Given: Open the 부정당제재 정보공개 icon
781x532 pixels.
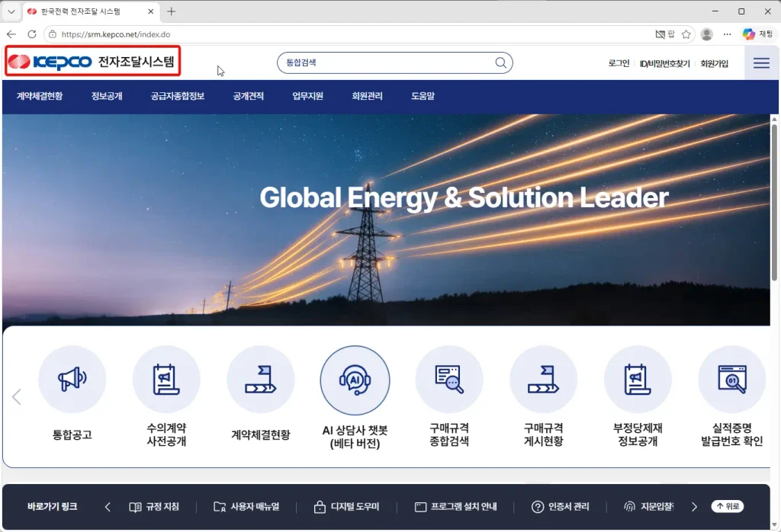Looking at the screenshot, I should (x=638, y=380).
